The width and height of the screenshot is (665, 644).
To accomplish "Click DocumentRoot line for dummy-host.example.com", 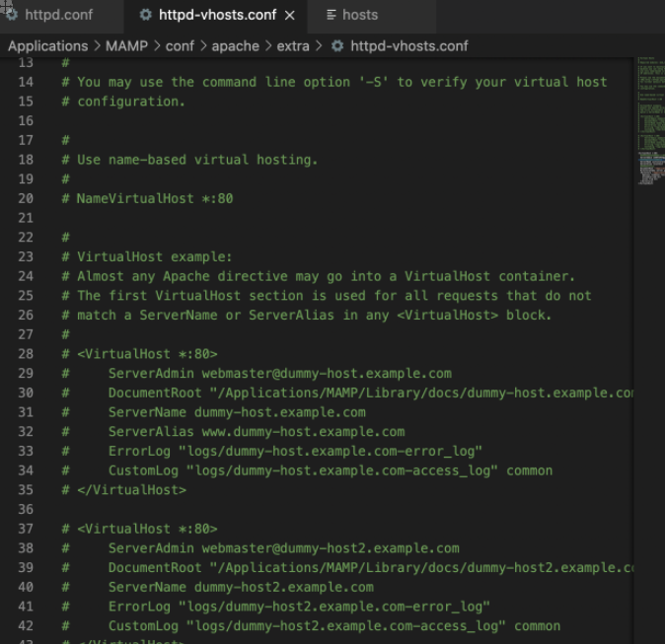I will click(x=347, y=394).
